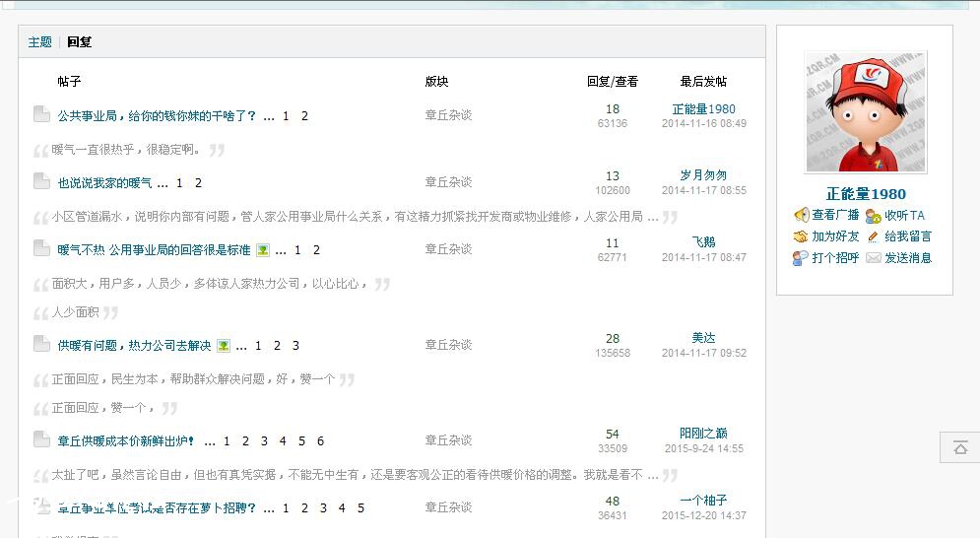Image resolution: width=980 pixels, height=538 pixels.
Task: Click last post time 2014-11-17 09:52
Action: tap(704, 353)
